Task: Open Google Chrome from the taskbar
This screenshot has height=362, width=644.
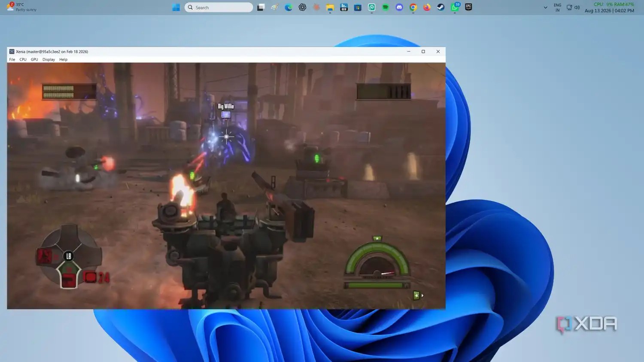Action: (413, 7)
